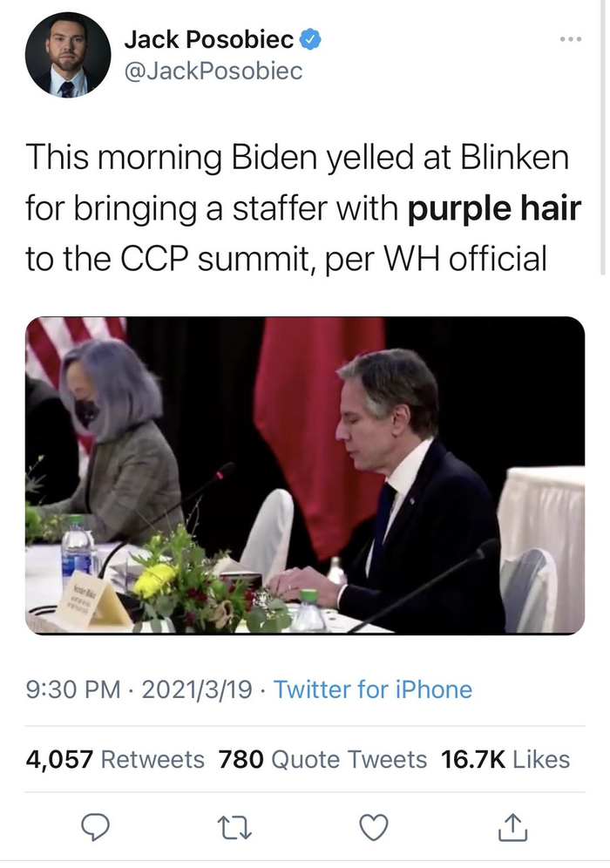Open the tweet's more options menu
Screen dimensions: 610x868
570,39
